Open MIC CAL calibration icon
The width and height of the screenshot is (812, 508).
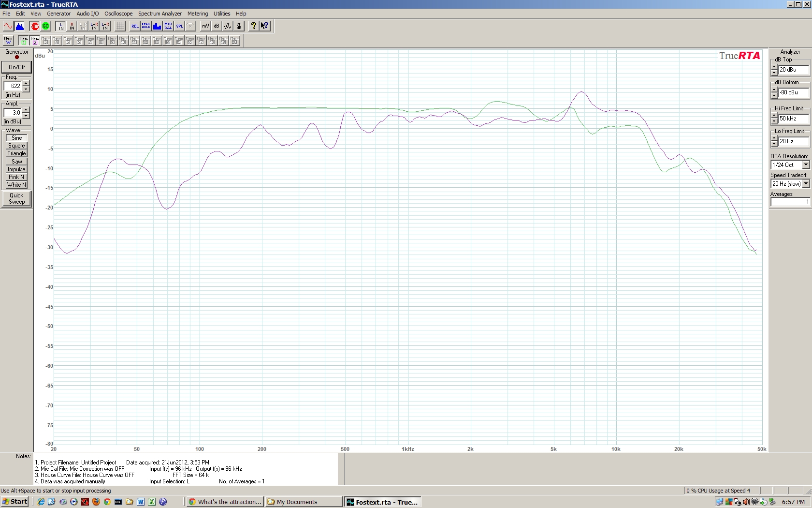(x=168, y=26)
